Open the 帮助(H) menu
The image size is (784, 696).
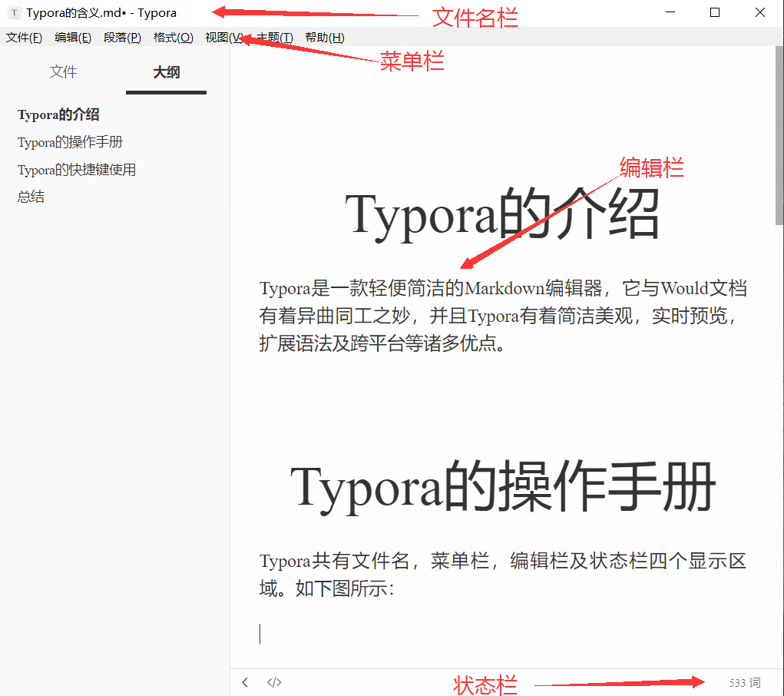pyautogui.click(x=324, y=37)
